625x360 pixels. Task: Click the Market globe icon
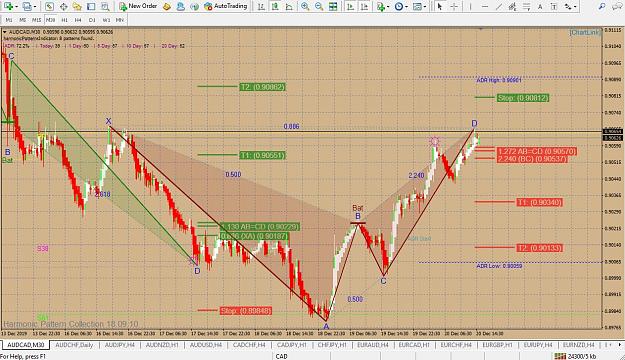pyautogui.click(x=194, y=6)
